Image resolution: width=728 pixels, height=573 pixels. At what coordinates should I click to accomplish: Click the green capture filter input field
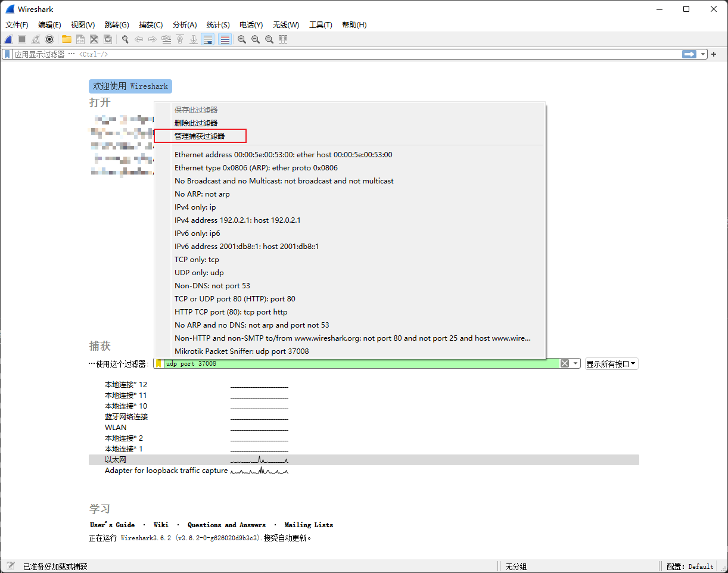coord(361,363)
